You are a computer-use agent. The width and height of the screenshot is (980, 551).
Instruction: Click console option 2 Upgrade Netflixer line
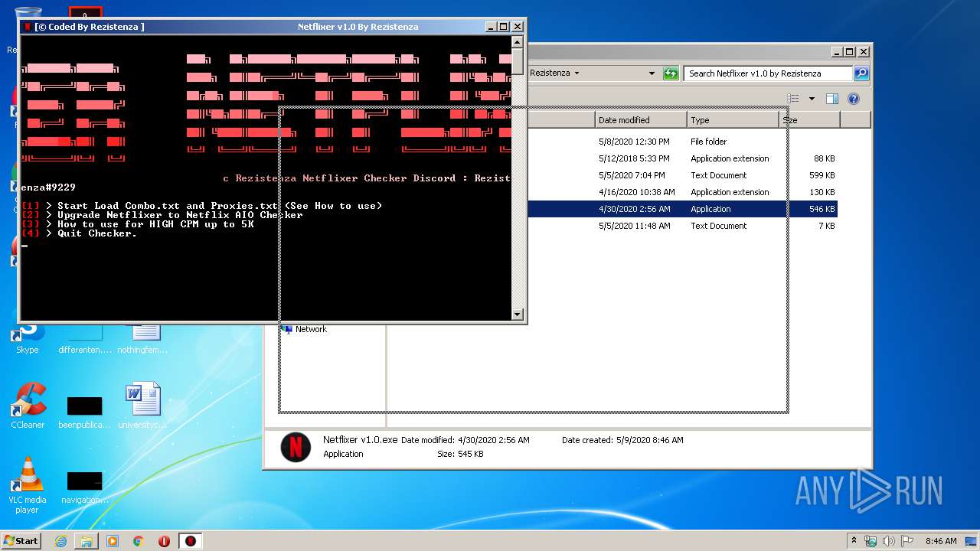point(162,215)
